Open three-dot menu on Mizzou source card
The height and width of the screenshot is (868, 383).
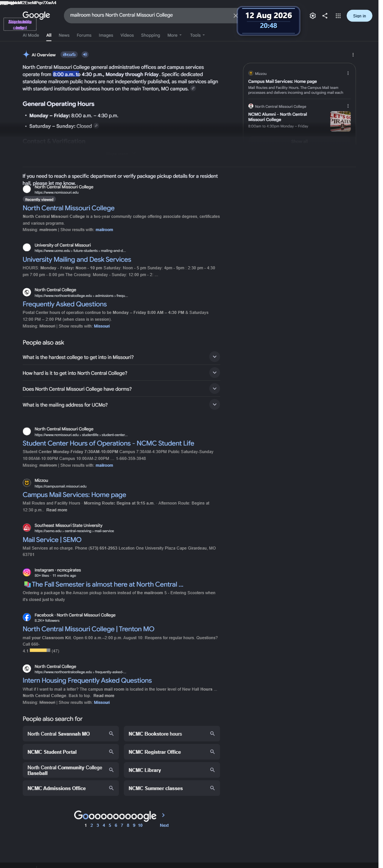coord(348,73)
